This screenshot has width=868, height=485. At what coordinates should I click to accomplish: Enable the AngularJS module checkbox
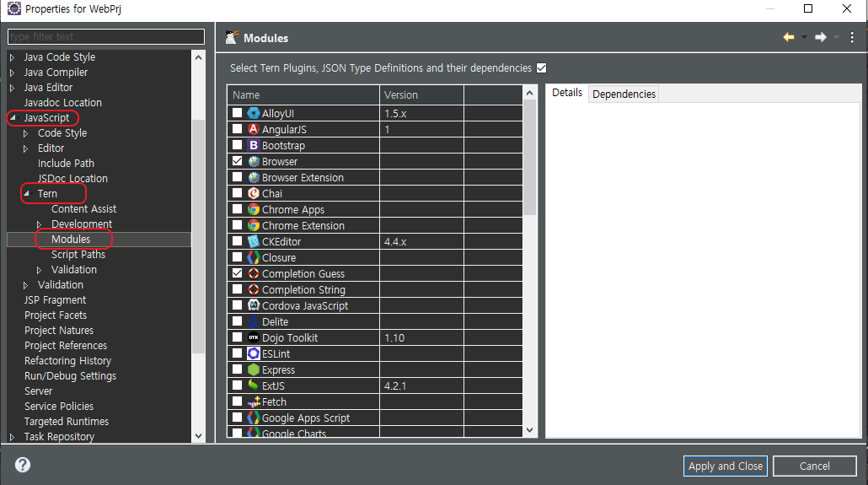(x=237, y=128)
